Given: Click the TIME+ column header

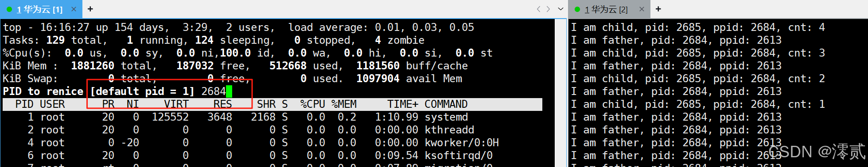Looking at the screenshot, I should [x=403, y=104].
